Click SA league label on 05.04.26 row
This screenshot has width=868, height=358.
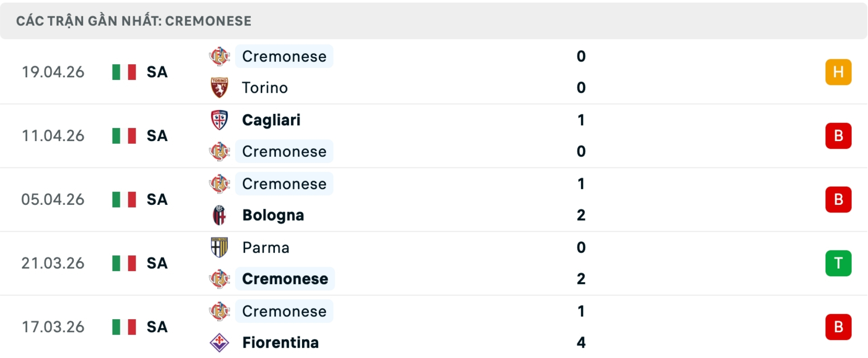pyautogui.click(x=157, y=199)
